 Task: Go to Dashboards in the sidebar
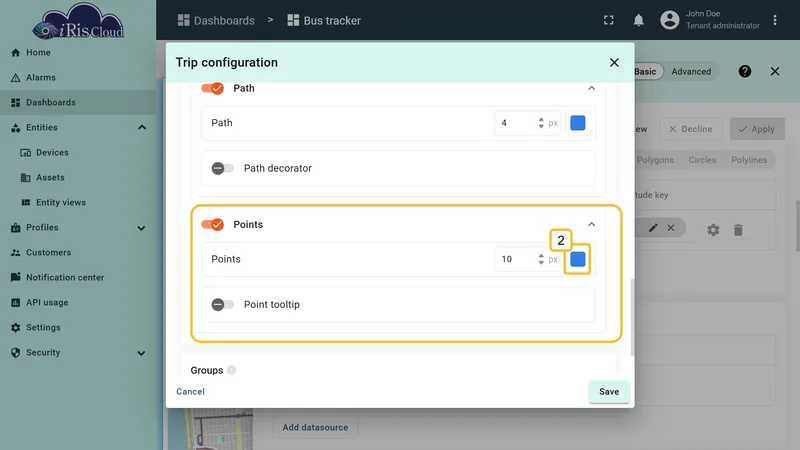tap(78, 103)
